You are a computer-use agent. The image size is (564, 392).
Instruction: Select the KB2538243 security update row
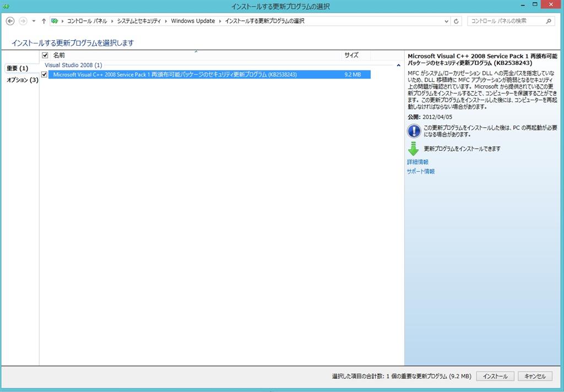pyautogui.click(x=209, y=74)
